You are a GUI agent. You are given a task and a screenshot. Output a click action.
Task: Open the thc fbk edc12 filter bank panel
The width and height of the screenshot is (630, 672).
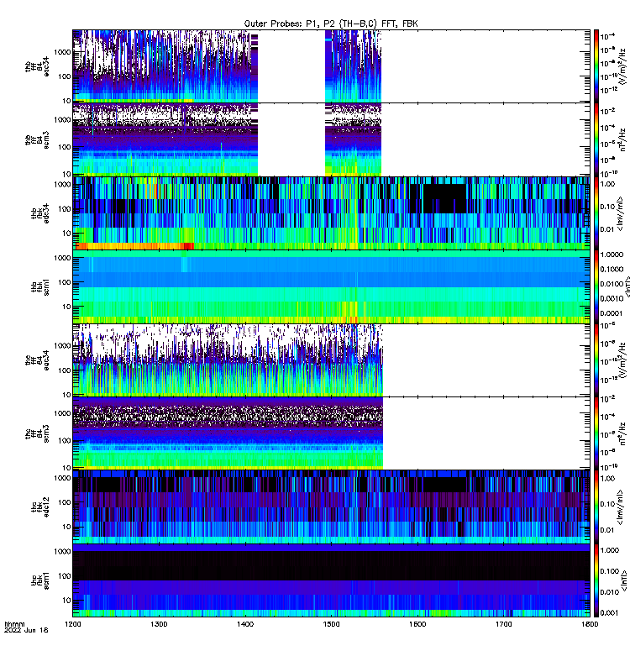[331, 507]
